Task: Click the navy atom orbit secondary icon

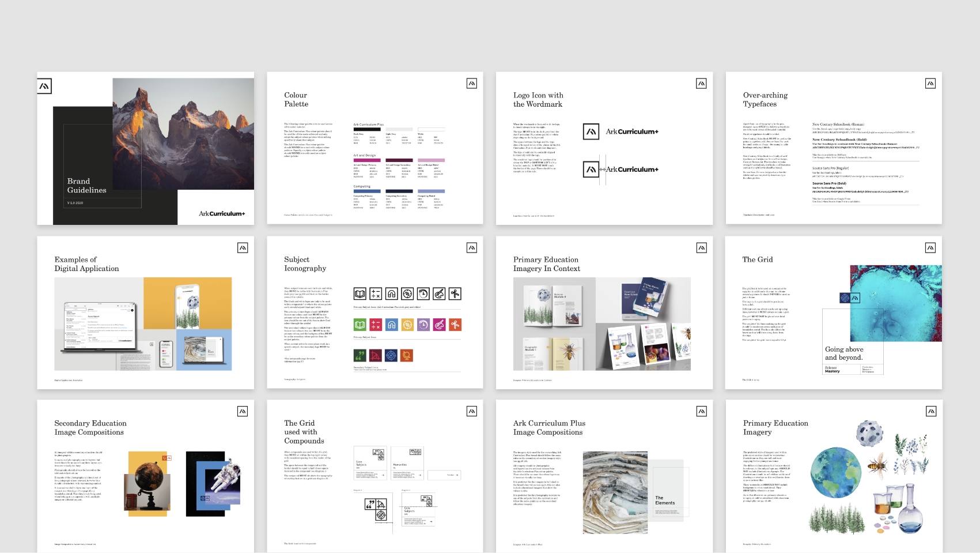Action: pyautogui.click(x=392, y=355)
